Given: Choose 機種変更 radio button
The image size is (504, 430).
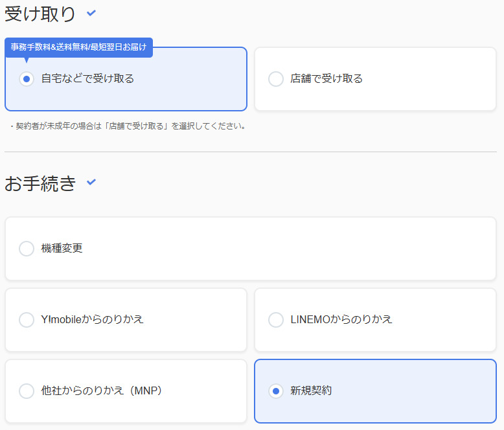Looking at the screenshot, I should (27, 249).
